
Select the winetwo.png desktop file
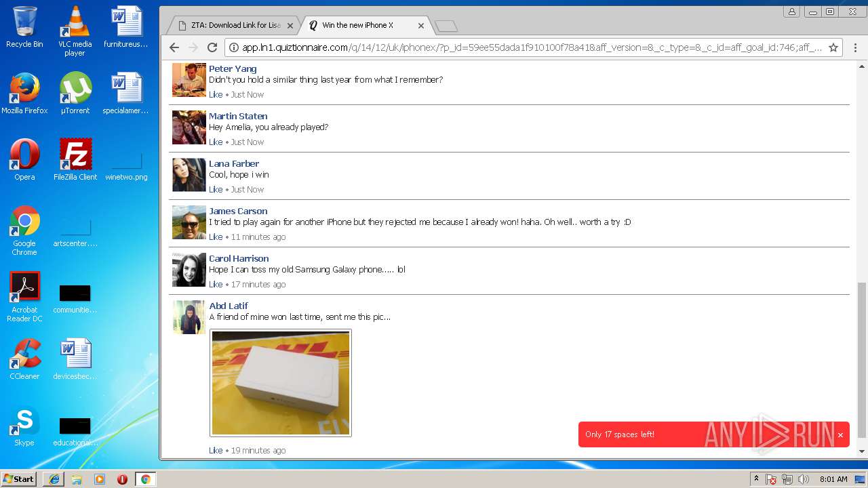(x=126, y=166)
